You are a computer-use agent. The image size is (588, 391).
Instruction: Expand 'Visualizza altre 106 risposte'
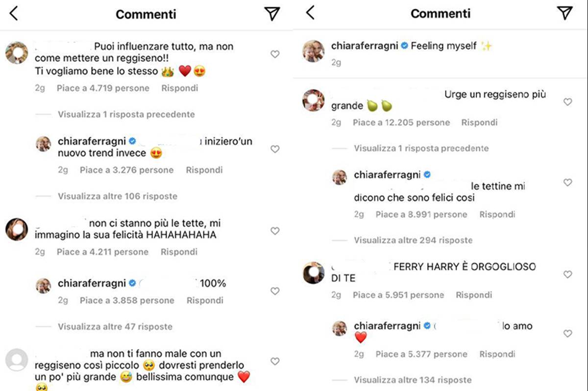click(118, 196)
